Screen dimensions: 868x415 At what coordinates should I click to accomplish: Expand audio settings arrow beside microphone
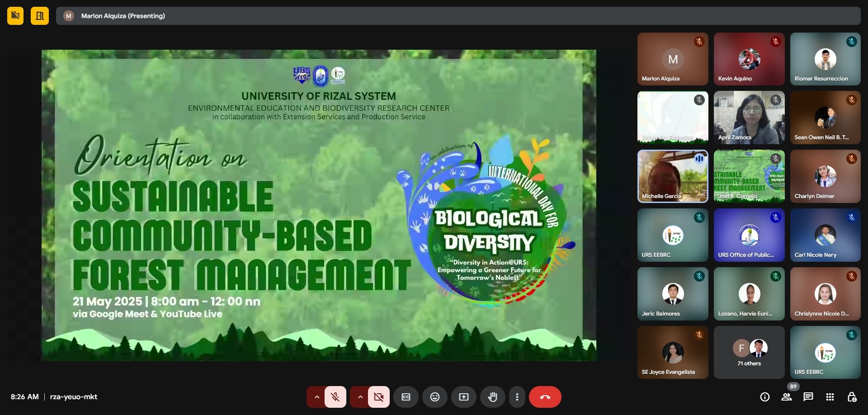coord(317,397)
